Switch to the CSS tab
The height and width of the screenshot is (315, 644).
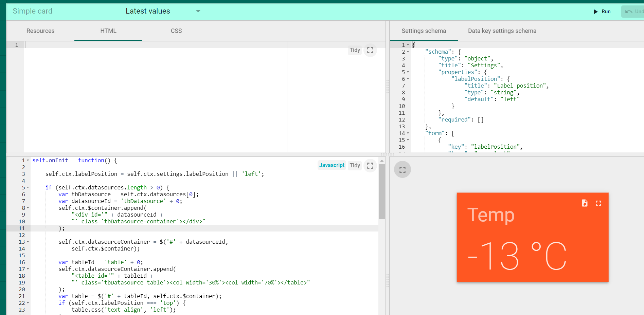pyautogui.click(x=176, y=31)
